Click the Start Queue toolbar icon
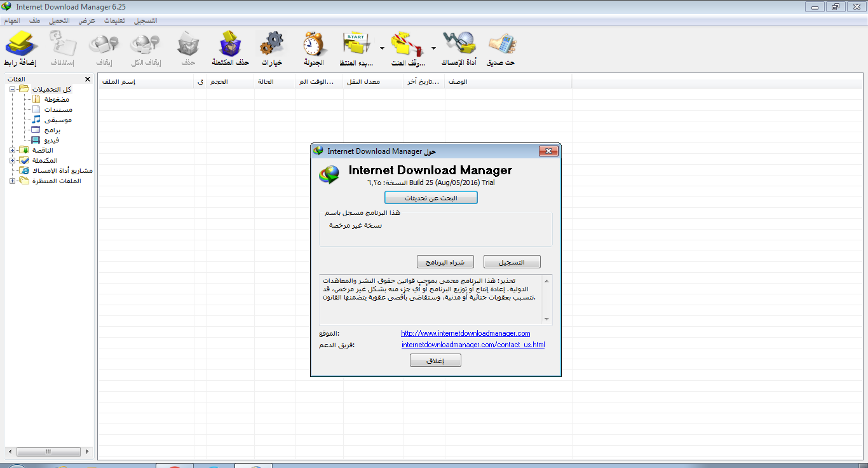 click(356, 45)
